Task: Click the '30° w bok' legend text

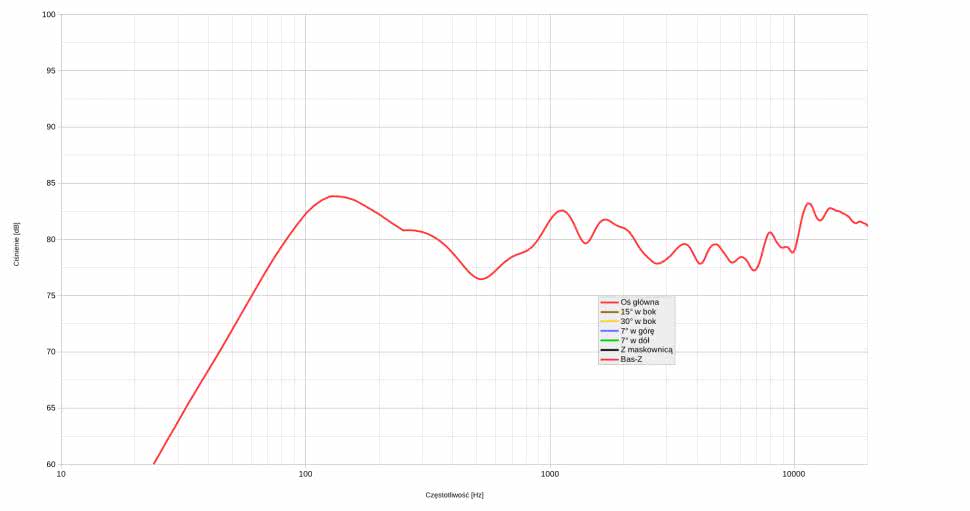Action: [638, 321]
